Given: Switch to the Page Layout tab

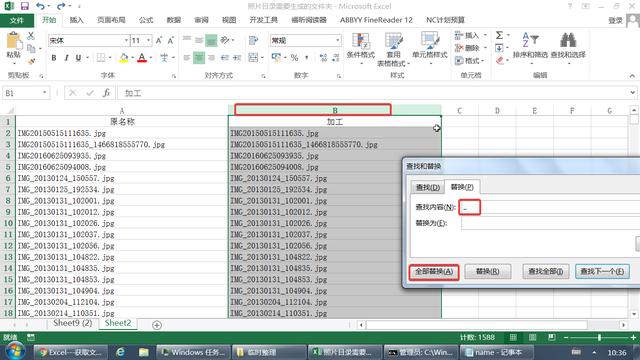Looking at the screenshot, I should [111, 20].
